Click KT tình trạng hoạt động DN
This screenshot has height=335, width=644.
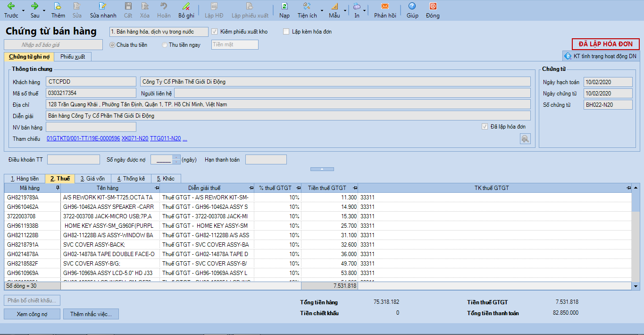[601, 56]
